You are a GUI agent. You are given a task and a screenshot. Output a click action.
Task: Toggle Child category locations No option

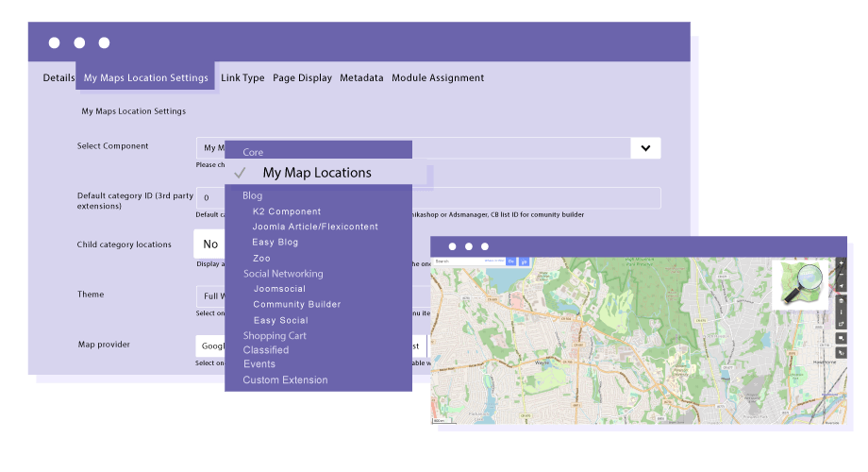coord(210,244)
